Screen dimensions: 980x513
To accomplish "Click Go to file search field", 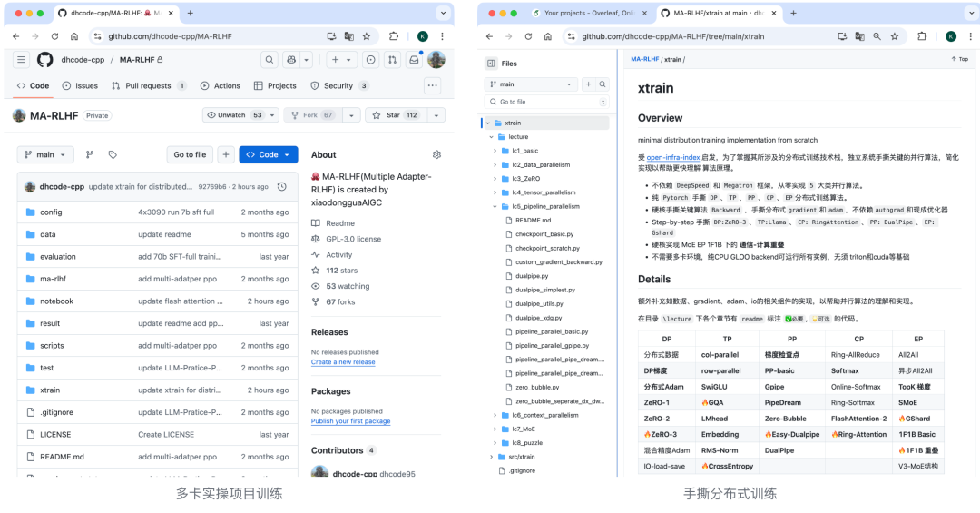I will click(x=546, y=102).
